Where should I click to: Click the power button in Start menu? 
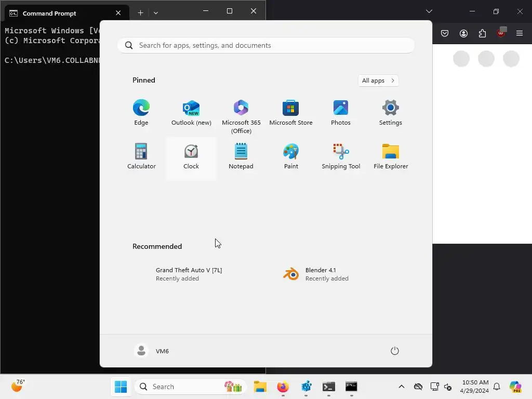[395, 351]
